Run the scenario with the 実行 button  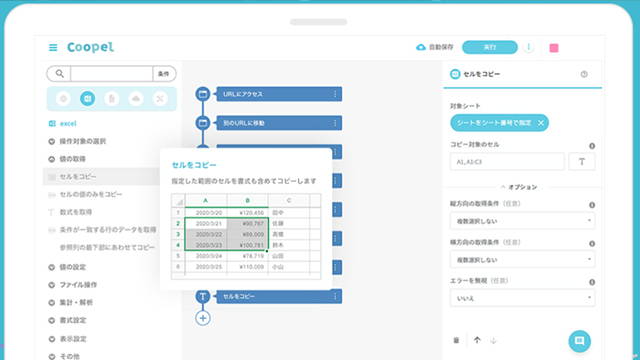489,47
